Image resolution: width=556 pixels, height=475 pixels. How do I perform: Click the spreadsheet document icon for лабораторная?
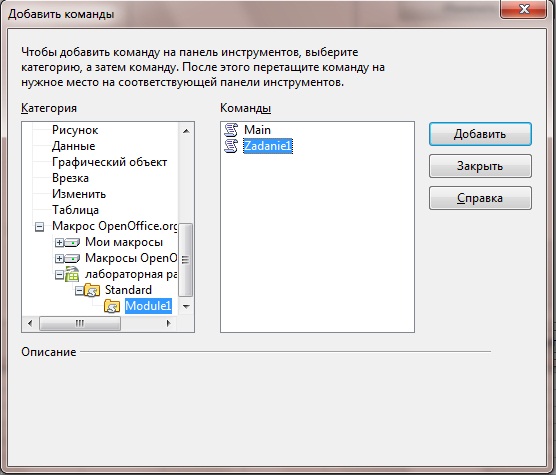tap(72, 274)
